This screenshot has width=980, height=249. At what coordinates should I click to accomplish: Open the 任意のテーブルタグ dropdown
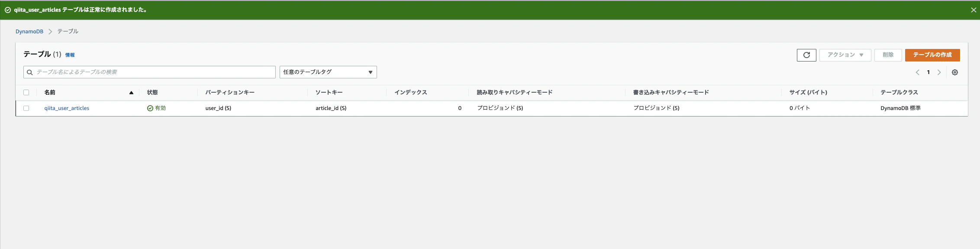click(x=328, y=72)
